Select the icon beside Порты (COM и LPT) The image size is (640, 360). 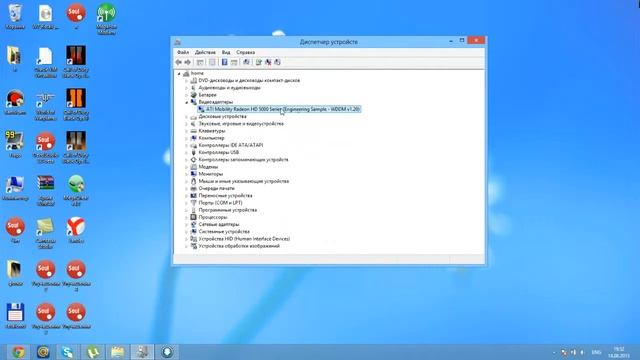tap(193, 203)
